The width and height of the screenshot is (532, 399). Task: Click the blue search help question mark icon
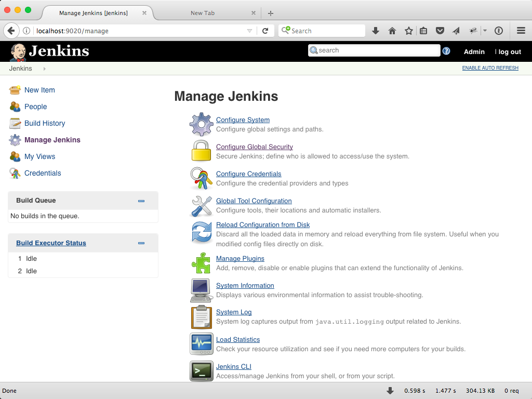click(x=446, y=51)
